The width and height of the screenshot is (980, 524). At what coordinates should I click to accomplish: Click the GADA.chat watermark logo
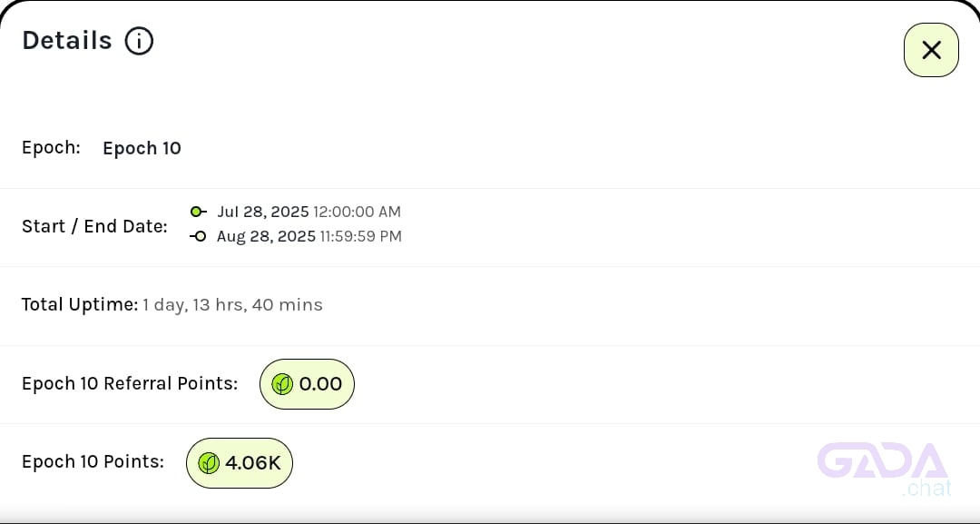[x=885, y=470]
